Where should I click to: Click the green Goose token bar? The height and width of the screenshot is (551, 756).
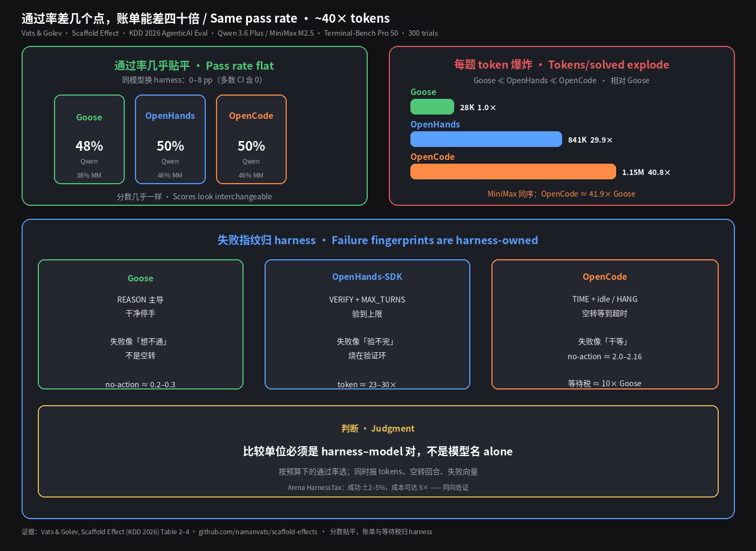(432, 107)
